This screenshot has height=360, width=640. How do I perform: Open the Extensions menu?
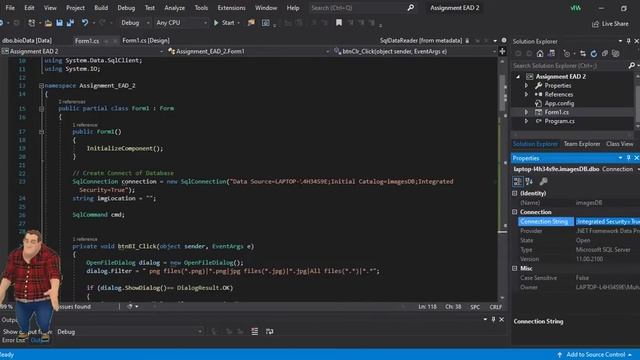coord(231,8)
